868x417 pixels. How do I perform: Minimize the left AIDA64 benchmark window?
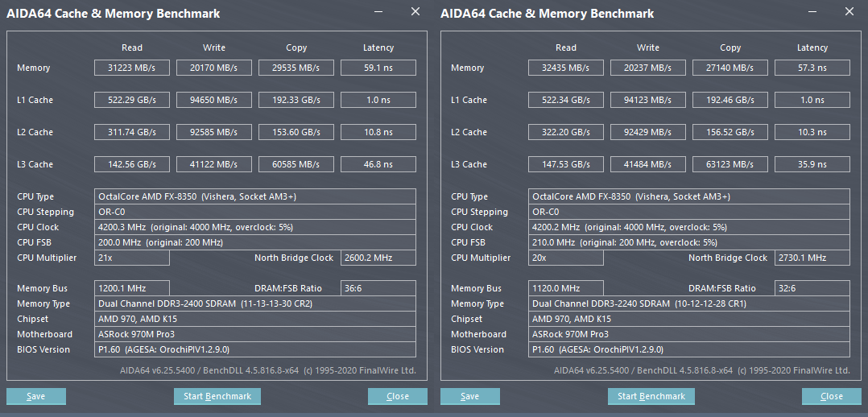click(379, 13)
